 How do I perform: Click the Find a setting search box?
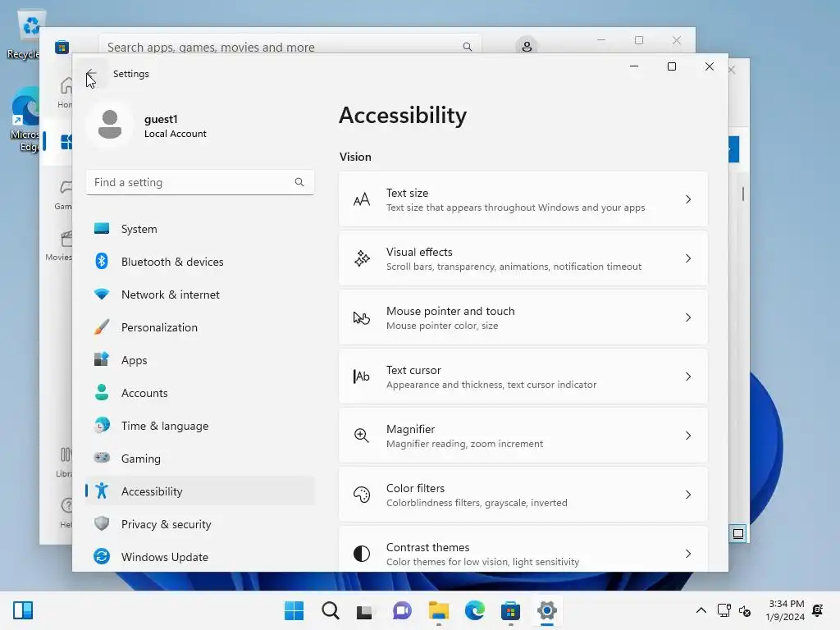tap(200, 182)
